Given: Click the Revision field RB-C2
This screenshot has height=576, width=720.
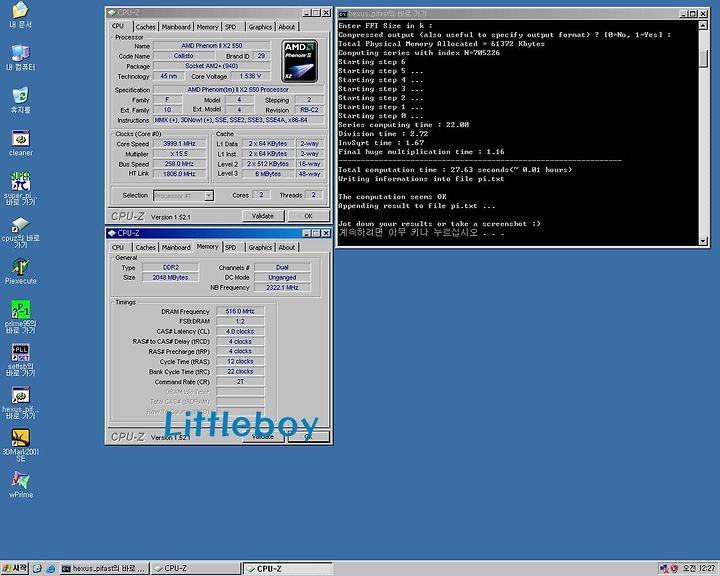Looking at the screenshot, I should [309, 110].
